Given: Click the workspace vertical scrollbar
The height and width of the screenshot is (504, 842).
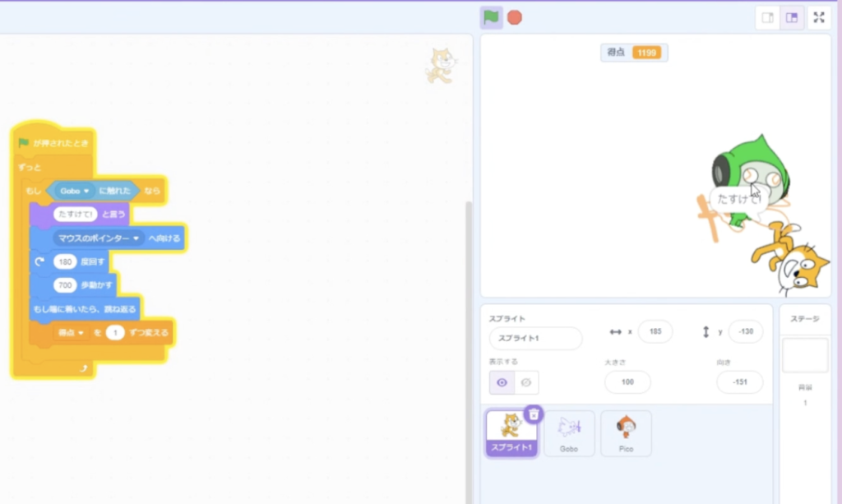Looking at the screenshot, I should pyautogui.click(x=469, y=353).
